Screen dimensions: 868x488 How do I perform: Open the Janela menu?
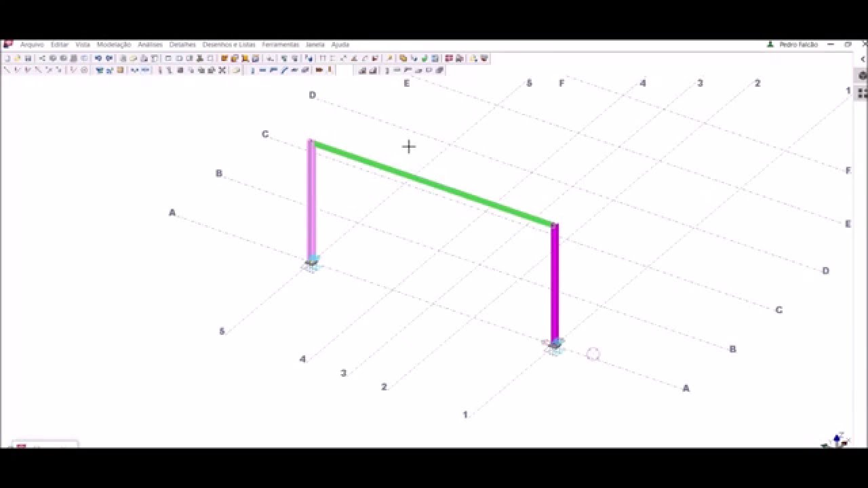(315, 45)
